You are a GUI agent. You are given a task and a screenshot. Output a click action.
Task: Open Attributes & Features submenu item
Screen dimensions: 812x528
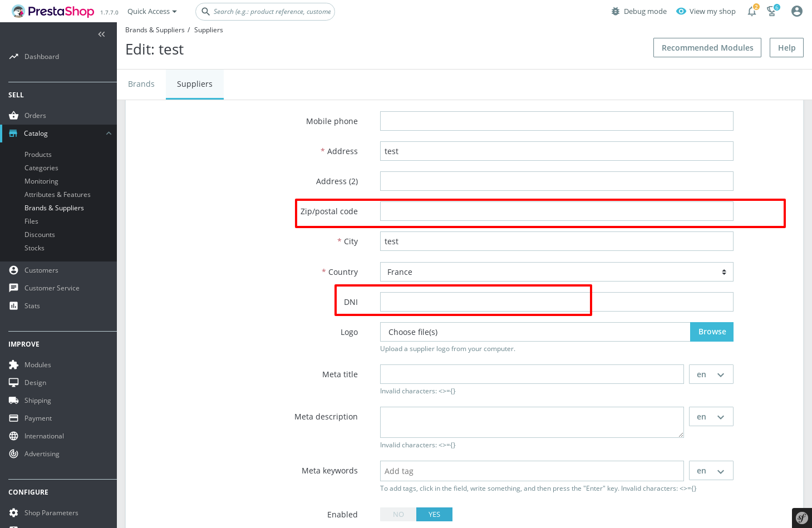tap(57, 195)
